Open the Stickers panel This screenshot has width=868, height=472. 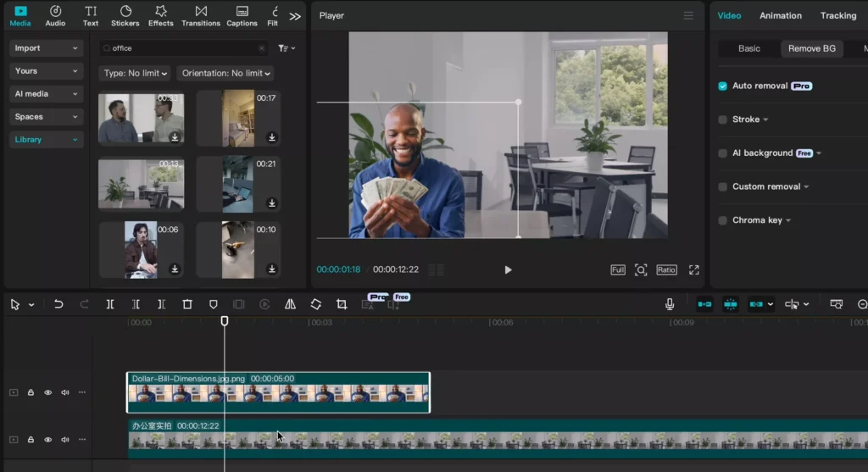click(x=125, y=15)
